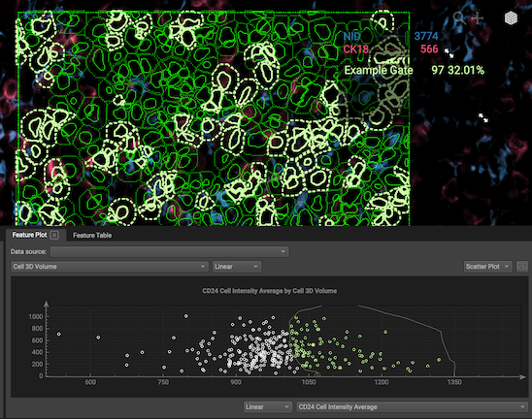Toggle the CK18 channel label
Screen dimensions: 532x419
click(355, 49)
